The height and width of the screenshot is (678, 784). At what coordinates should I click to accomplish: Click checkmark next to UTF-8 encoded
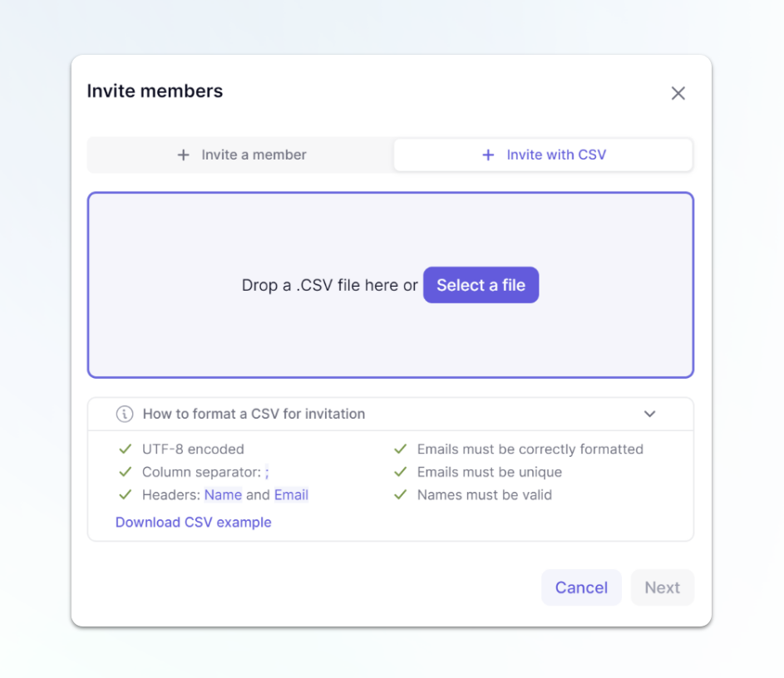click(x=125, y=449)
